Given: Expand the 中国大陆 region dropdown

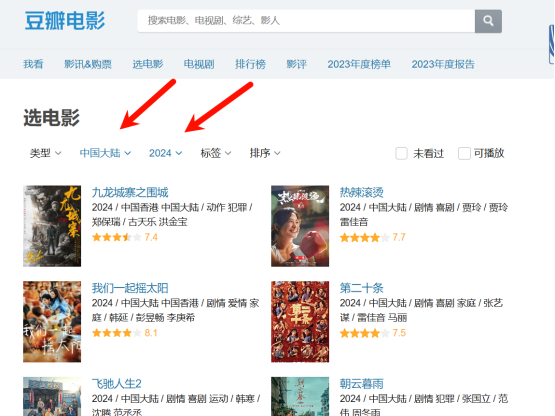Looking at the screenshot, I should point(105,153).
